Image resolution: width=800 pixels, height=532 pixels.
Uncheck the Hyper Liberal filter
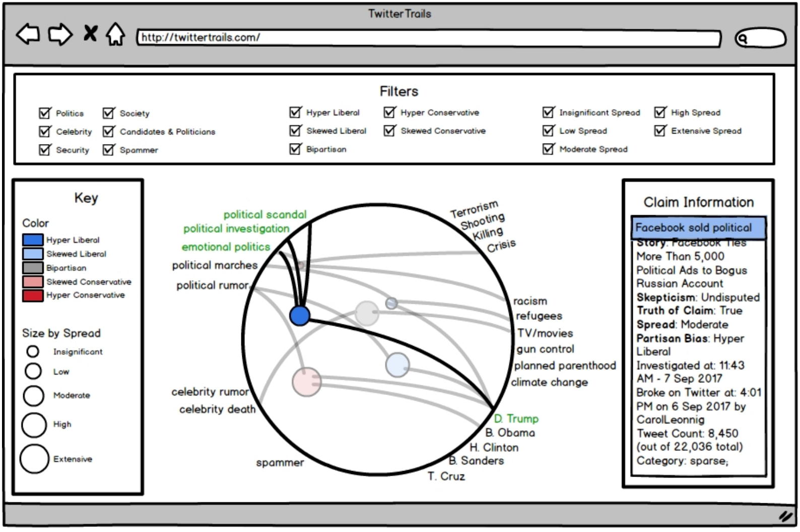point(295,112)
